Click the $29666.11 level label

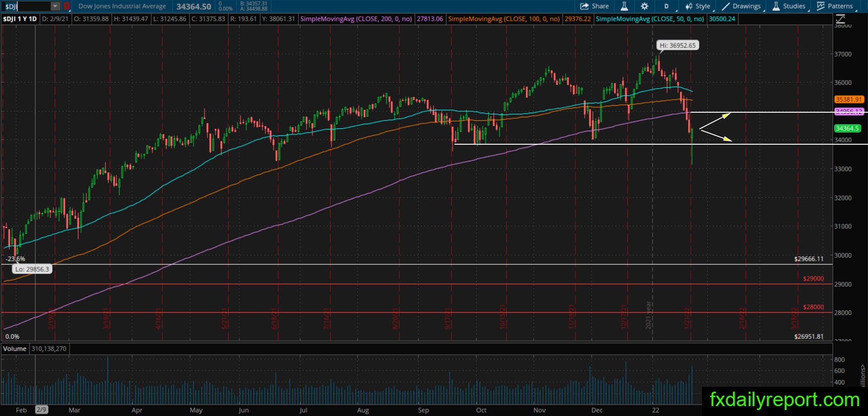[809, 259]
